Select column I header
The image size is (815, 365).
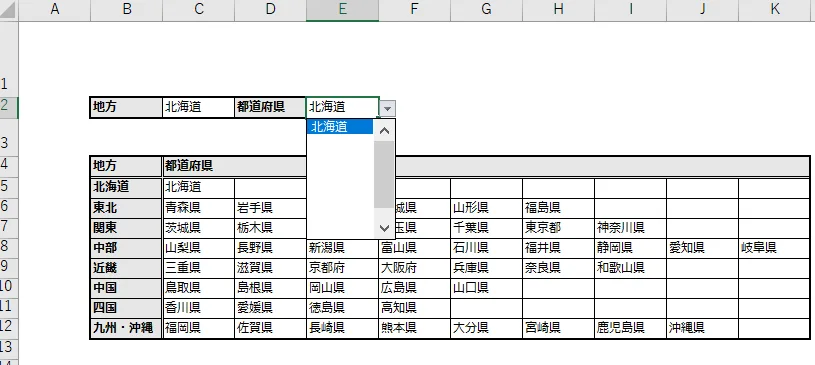coord(630,10)
